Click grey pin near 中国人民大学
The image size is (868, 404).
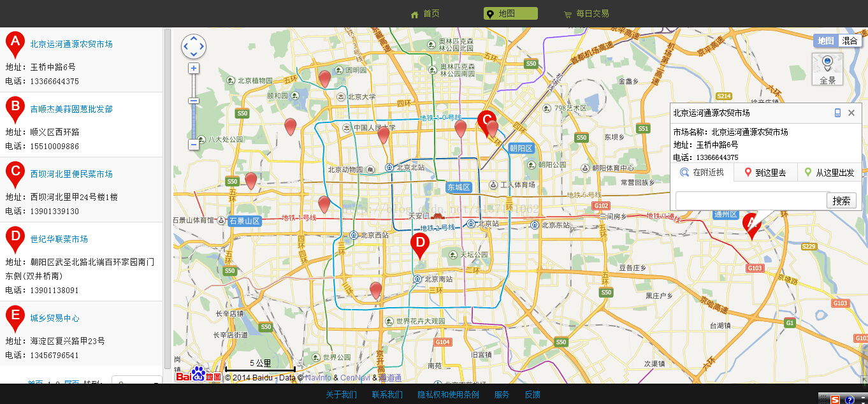point(383,136)
